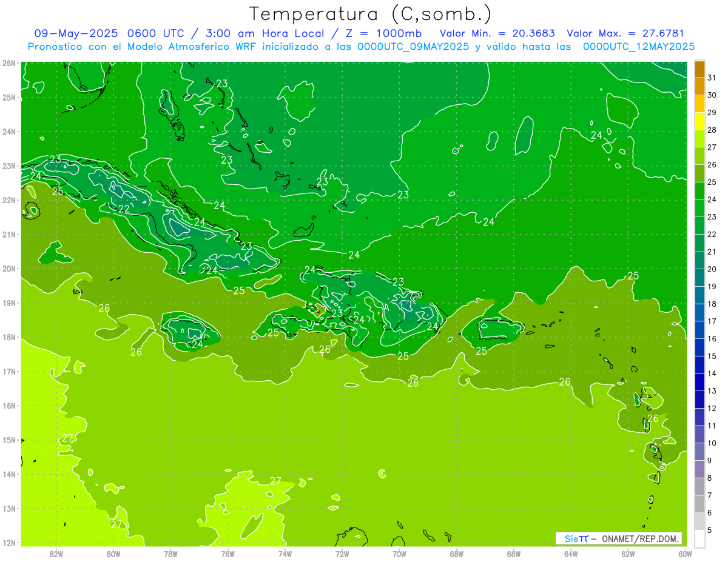Click the '22' contour label over Cuba

(x=123, y=209)
